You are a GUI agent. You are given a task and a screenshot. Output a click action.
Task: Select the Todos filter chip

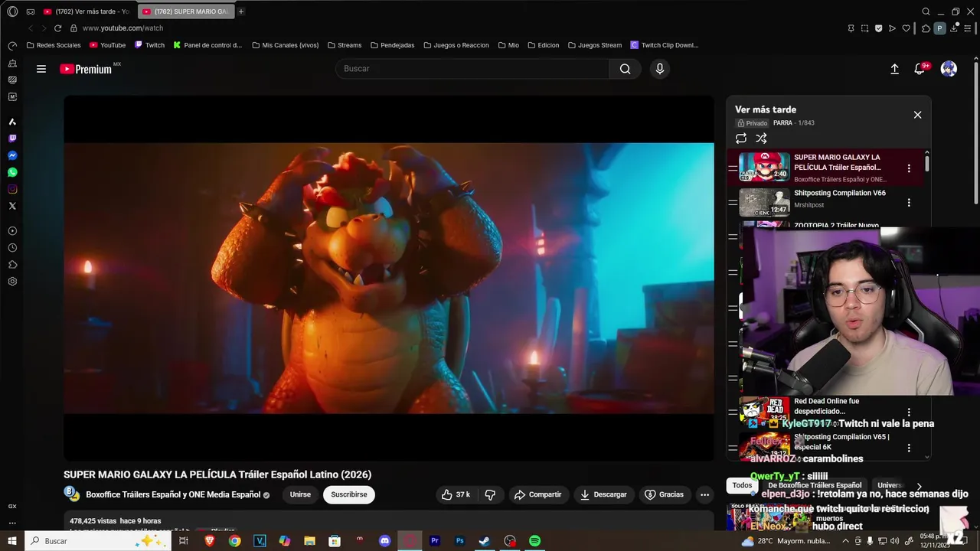[742, 485]
